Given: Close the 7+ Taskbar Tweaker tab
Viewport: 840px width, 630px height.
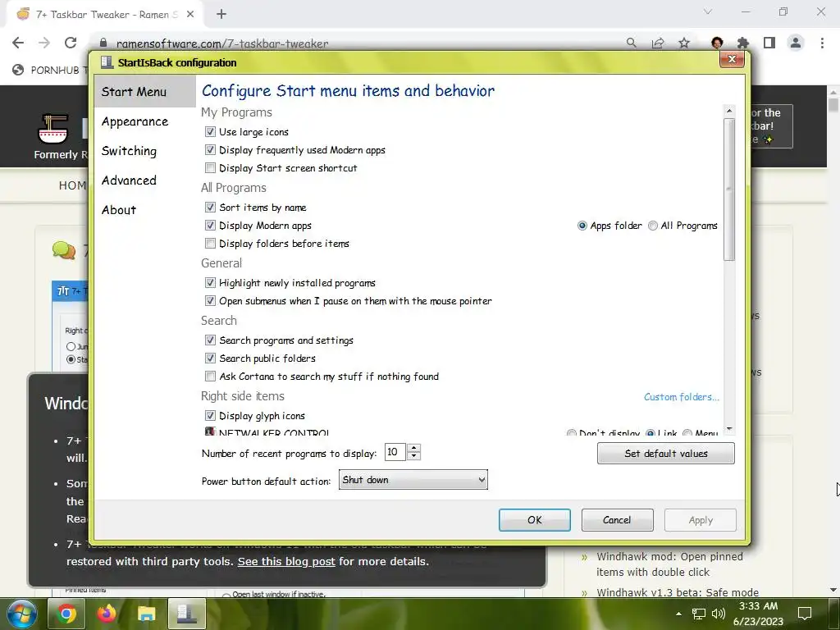Looking at the screenshot, I should click(190, 15).
